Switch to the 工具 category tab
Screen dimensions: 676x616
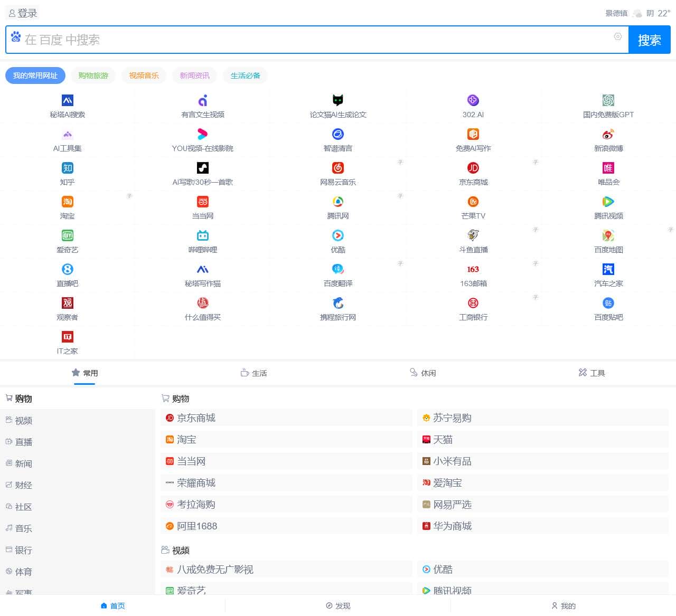tap(591, 373)
